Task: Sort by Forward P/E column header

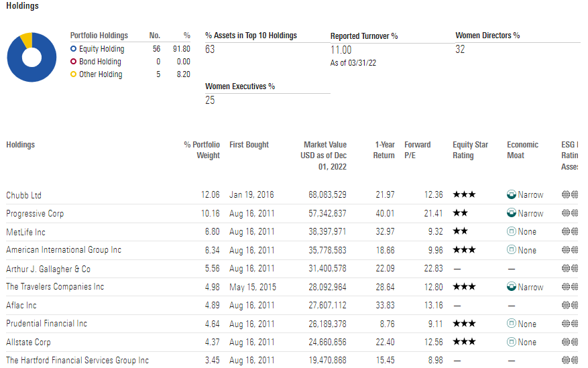Action: click(x=418, y=150)
